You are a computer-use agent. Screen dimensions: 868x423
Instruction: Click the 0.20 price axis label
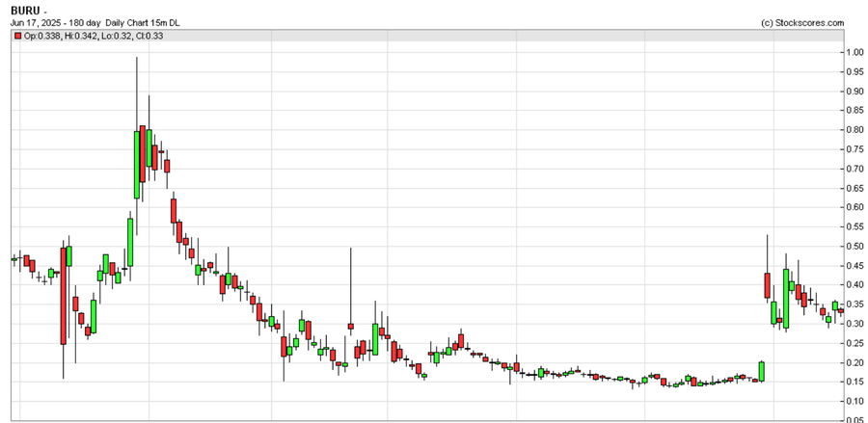(854, 362)
